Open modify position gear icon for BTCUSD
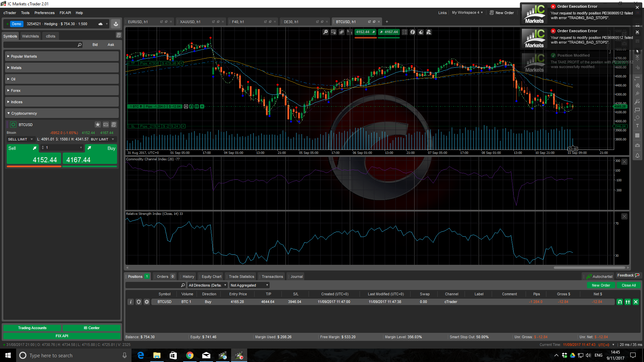Screen dimensions: 644x362 tap(147, 302)
